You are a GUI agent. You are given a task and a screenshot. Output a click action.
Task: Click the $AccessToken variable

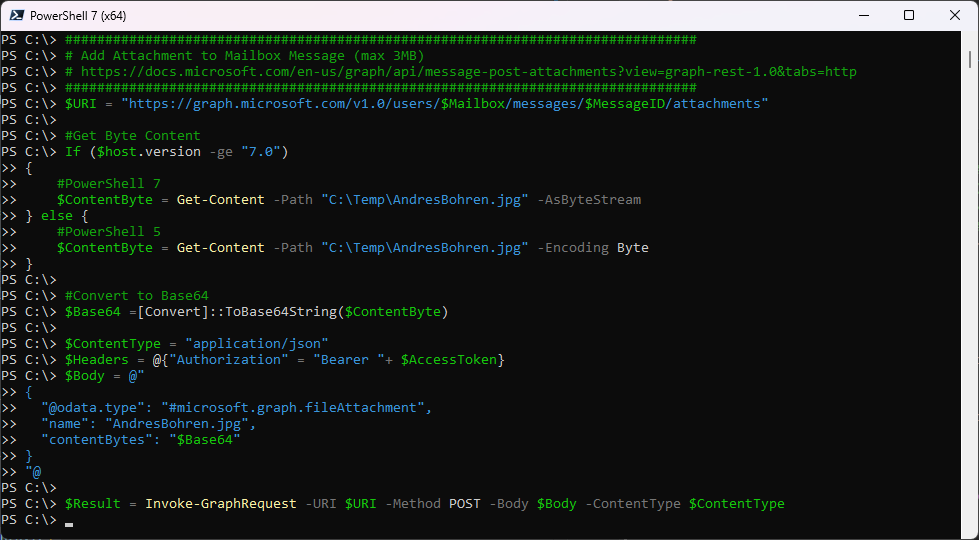click(x=448, y=360)
